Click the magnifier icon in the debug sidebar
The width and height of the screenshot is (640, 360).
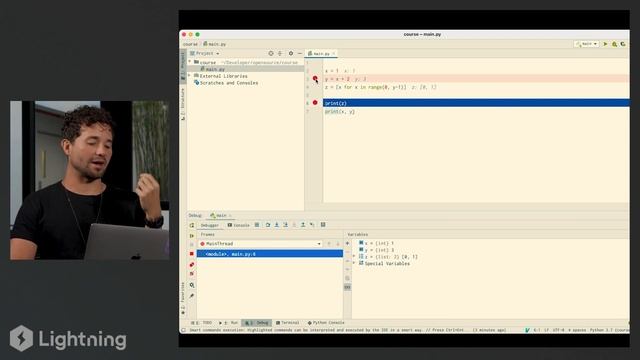coord(192,285)
